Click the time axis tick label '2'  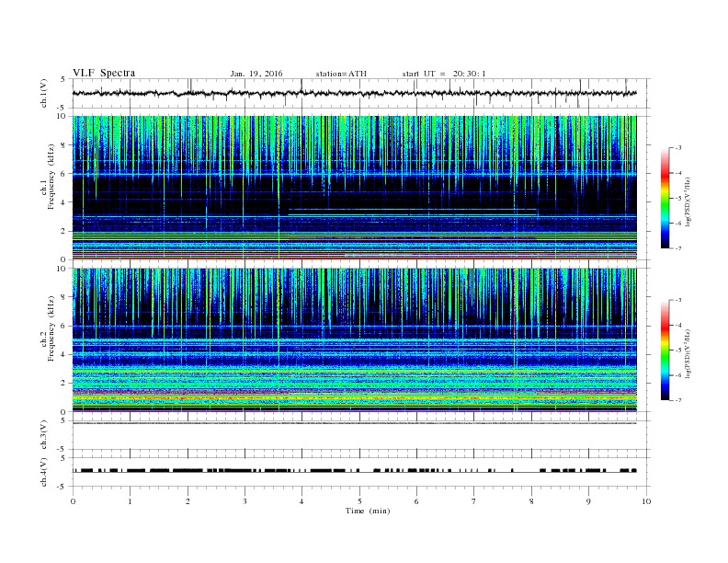(x=188, y=501)
